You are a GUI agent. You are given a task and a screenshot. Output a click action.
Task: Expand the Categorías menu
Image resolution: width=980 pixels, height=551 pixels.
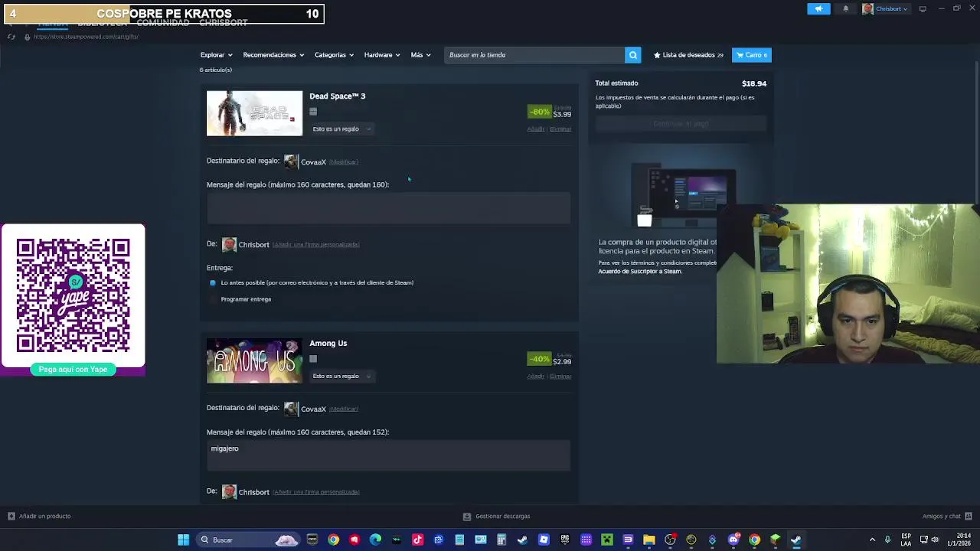point(334,55)
